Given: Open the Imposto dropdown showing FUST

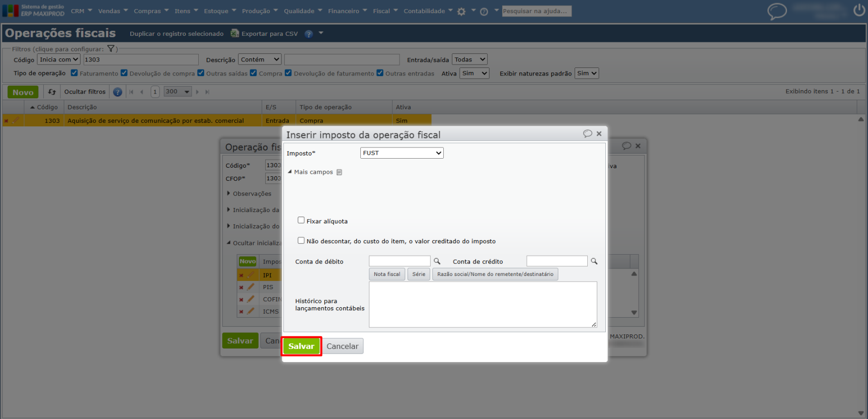Looking at the screenshot, I should (x=402, y=153).
